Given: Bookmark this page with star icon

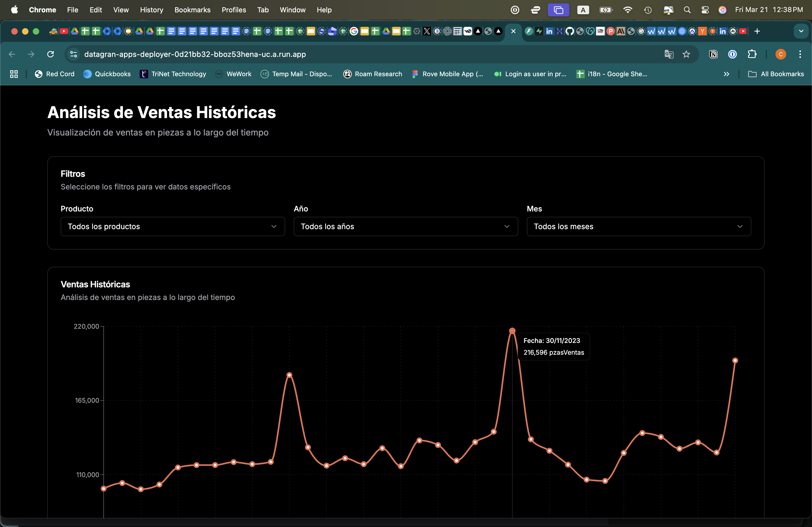Looking at the screenshot, I should click(686, 54).
